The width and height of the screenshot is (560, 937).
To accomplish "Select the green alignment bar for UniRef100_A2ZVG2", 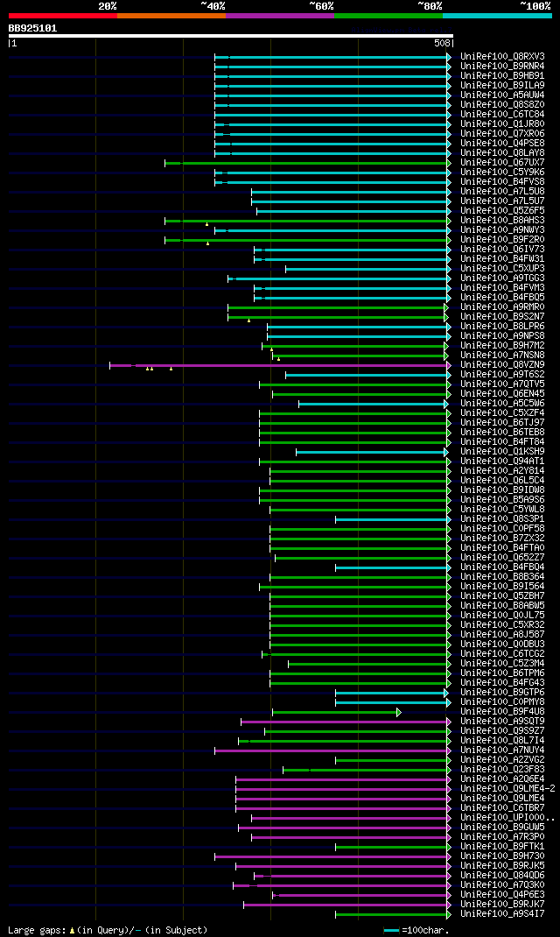I will point(391,760).
